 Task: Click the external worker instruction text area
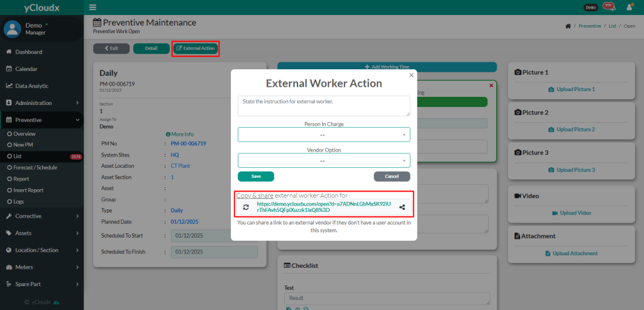pyautogui.click(x=323, y=106)
